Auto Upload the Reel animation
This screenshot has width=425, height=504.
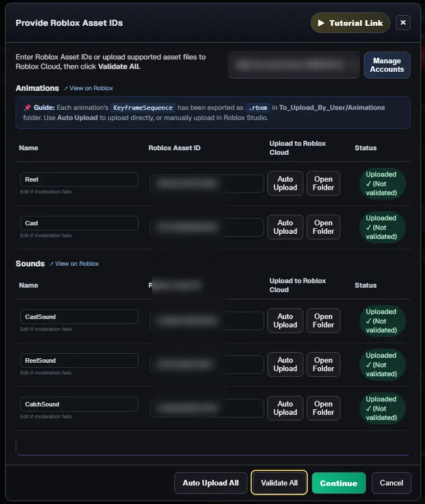click(285, 183)
